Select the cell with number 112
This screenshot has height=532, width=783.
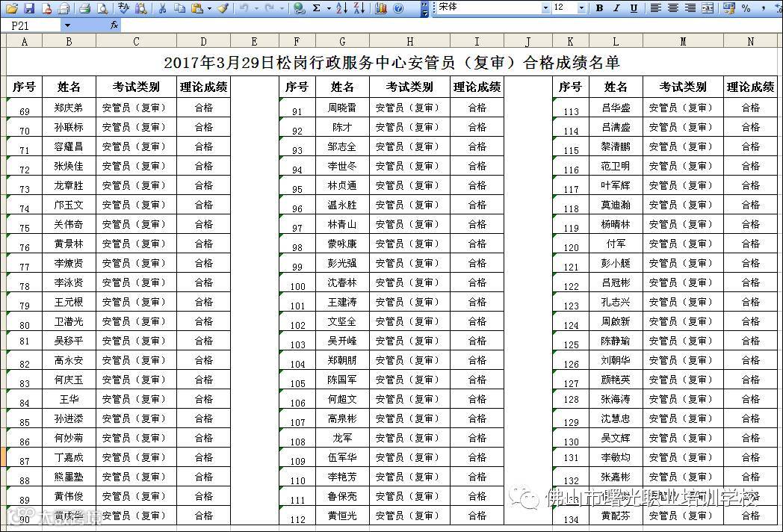pos(297,516)
